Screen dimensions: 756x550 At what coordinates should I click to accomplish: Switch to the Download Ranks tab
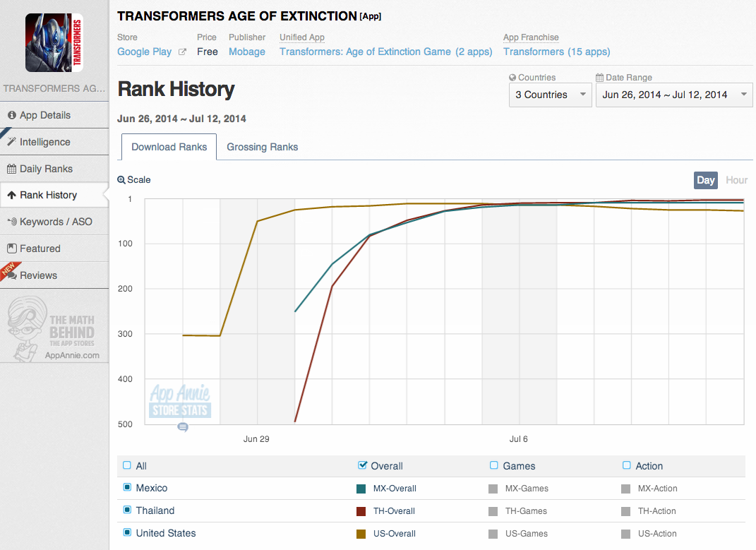click(169, 147)
